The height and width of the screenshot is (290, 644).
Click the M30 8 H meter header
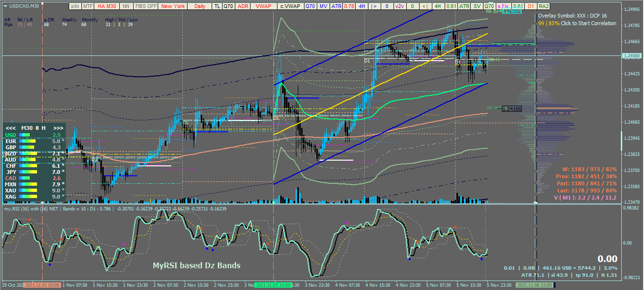[34, 128]
